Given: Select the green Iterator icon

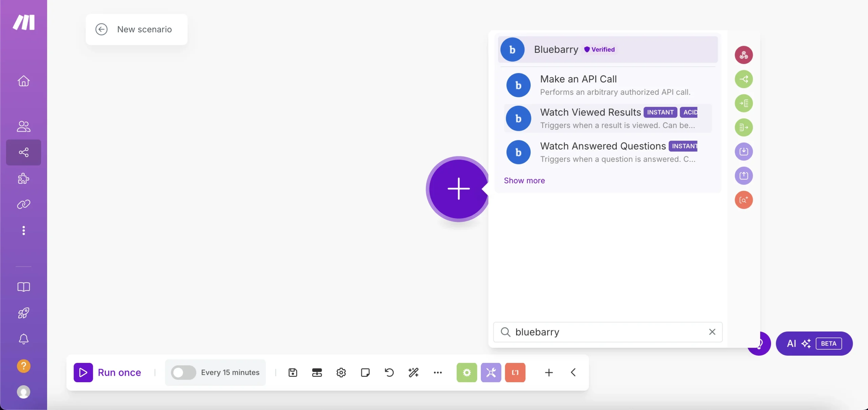Looking at the screenshot, I should click(744, 127).
